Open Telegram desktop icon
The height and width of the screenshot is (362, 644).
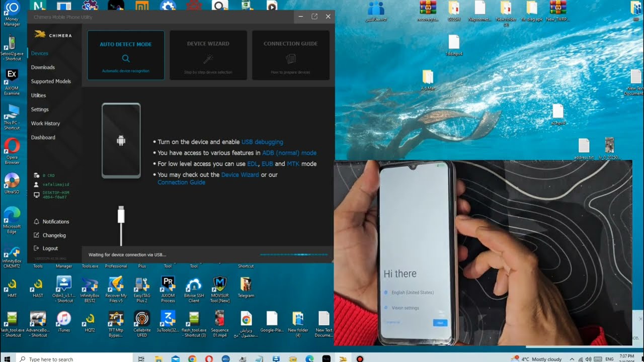pos(246,288)
